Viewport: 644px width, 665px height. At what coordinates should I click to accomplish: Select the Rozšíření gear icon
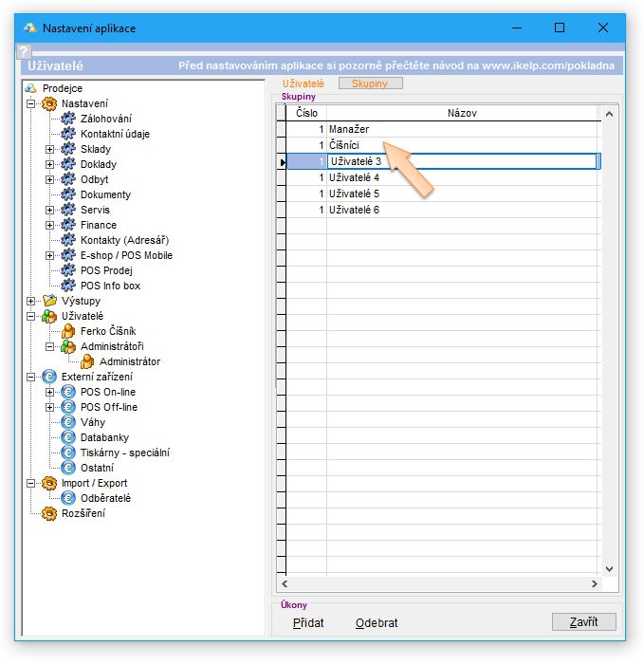tap(49, 513)
